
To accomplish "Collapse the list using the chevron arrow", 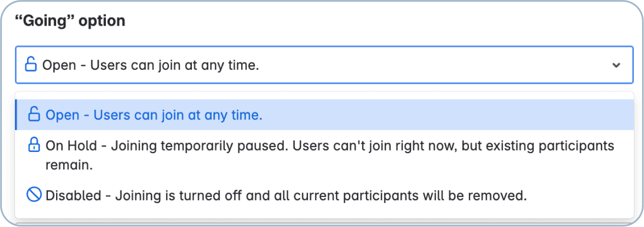I will pyautogui.click(x=616, y=65).
